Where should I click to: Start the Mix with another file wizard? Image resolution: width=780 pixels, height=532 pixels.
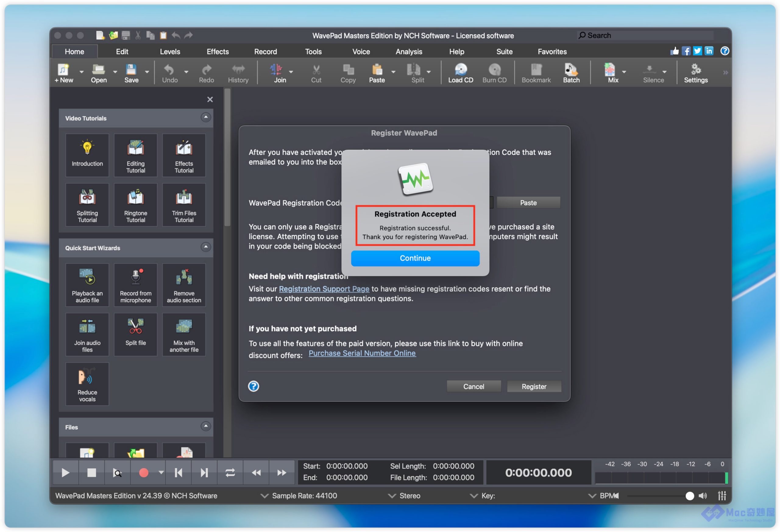point(184,335)
